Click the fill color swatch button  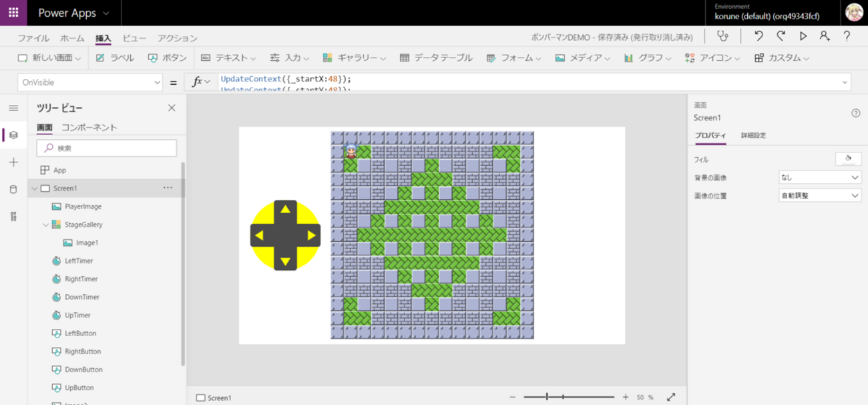pyautogui.click(x=848, y=159)
